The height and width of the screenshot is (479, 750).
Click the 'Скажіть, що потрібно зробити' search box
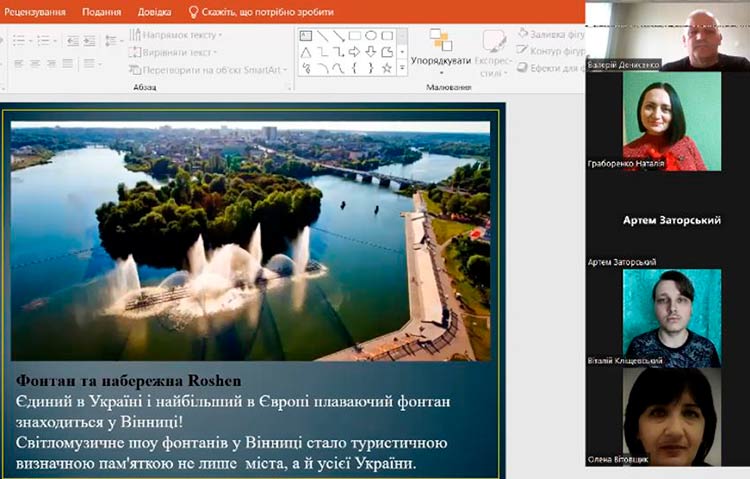click(x=258, y=12)
